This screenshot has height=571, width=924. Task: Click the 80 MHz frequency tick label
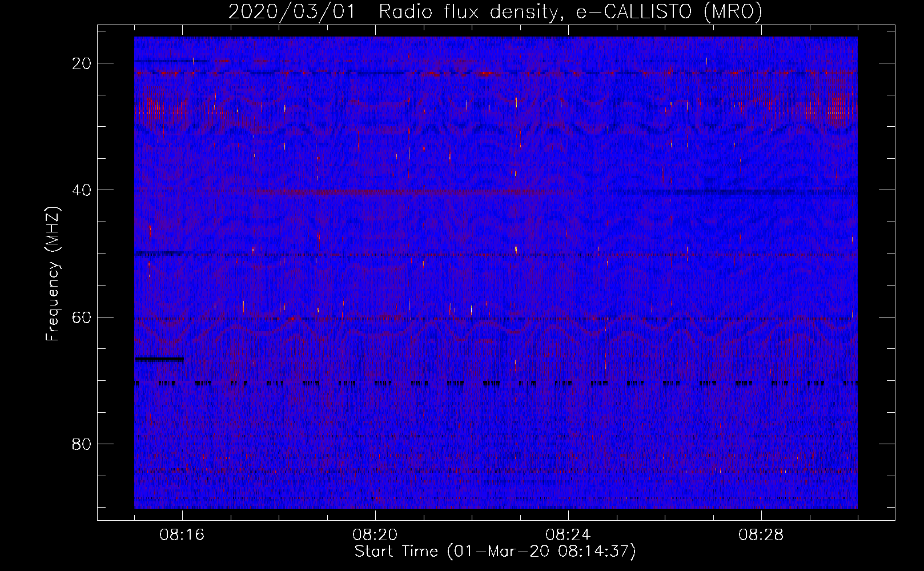click(82, 444)
